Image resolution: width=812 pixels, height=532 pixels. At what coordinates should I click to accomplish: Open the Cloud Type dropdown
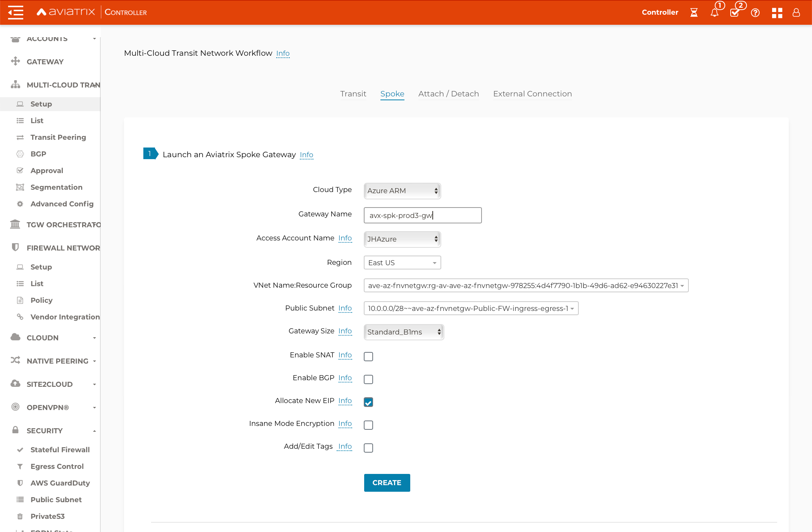402,190
